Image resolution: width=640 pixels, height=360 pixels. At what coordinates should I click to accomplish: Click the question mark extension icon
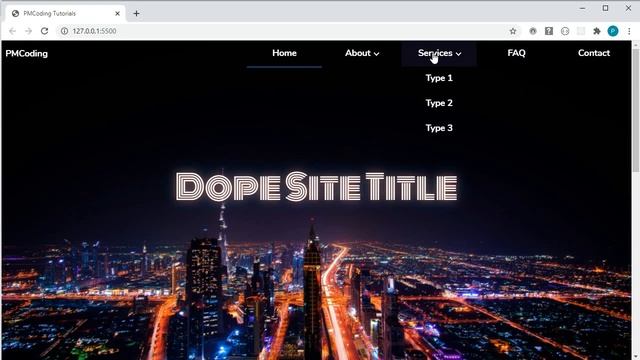pos(549,31)
